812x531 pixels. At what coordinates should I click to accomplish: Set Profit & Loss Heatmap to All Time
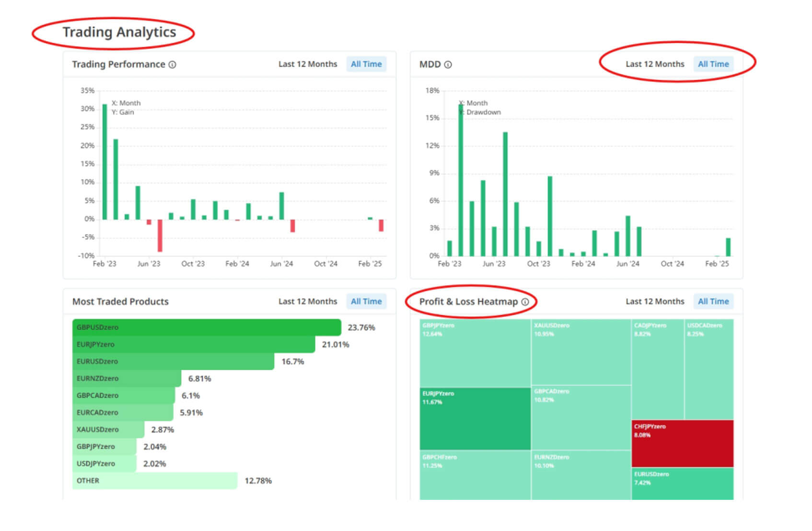tap(713, 301)
